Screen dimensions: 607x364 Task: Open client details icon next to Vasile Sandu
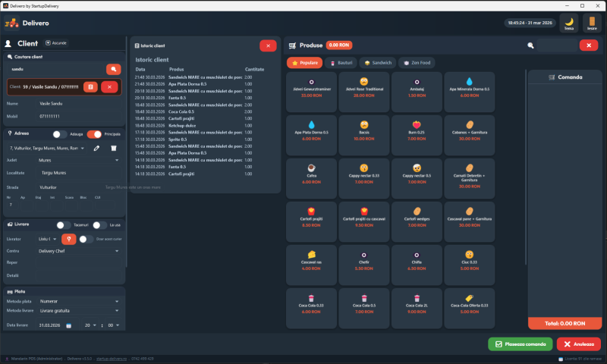pos(90,87)
